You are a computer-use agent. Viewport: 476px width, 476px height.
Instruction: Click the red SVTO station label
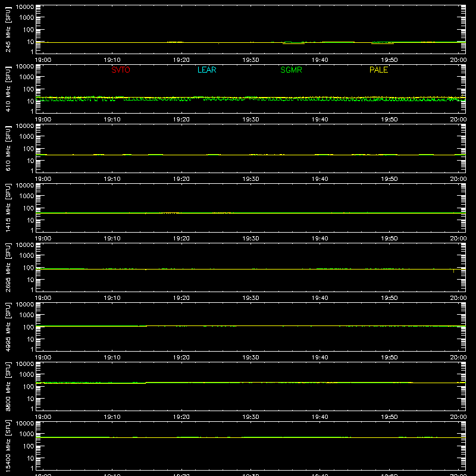tap(121, 70)
